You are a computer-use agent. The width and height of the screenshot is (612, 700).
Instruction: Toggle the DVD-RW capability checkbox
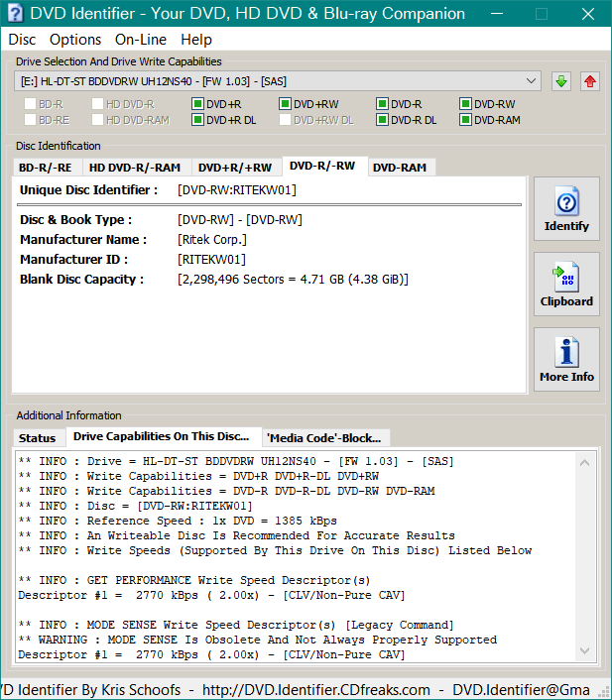tap(466, 104)
